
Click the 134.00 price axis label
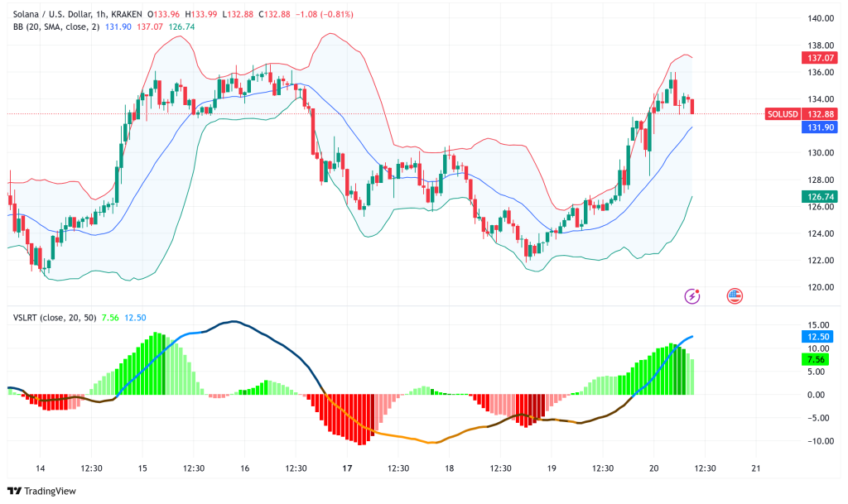(821, 99)
